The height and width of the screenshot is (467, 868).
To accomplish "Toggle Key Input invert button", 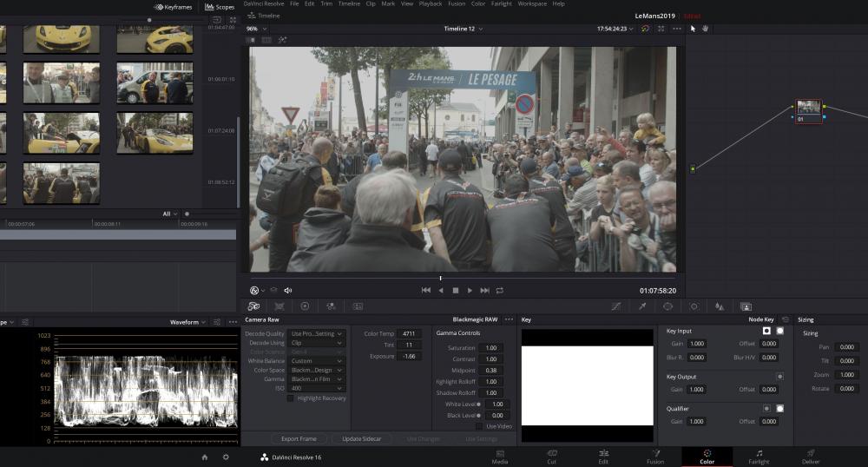I will (x=780, y=331).
